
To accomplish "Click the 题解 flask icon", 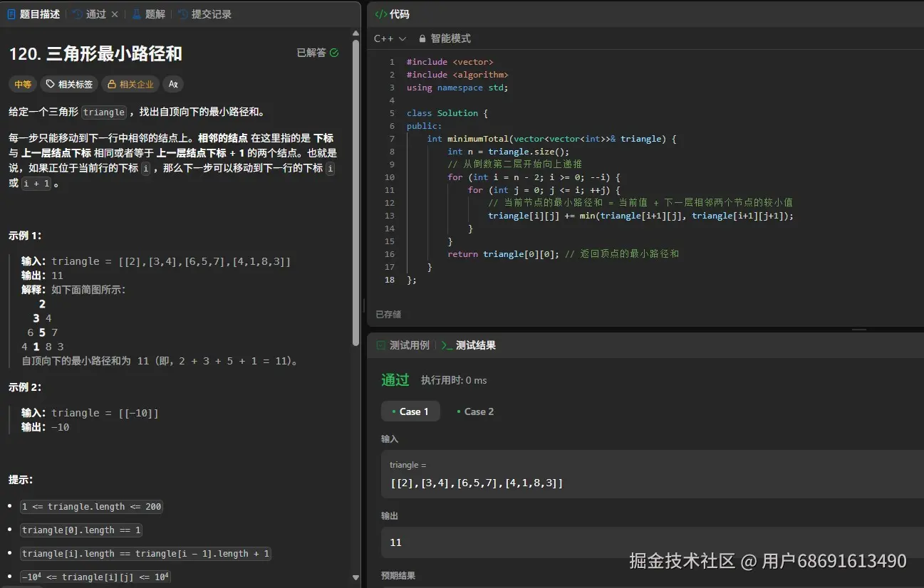I will coord(137,14).
